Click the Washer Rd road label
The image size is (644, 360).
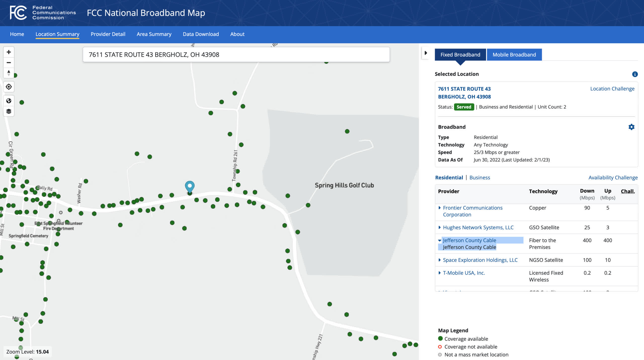click(79, 193)
